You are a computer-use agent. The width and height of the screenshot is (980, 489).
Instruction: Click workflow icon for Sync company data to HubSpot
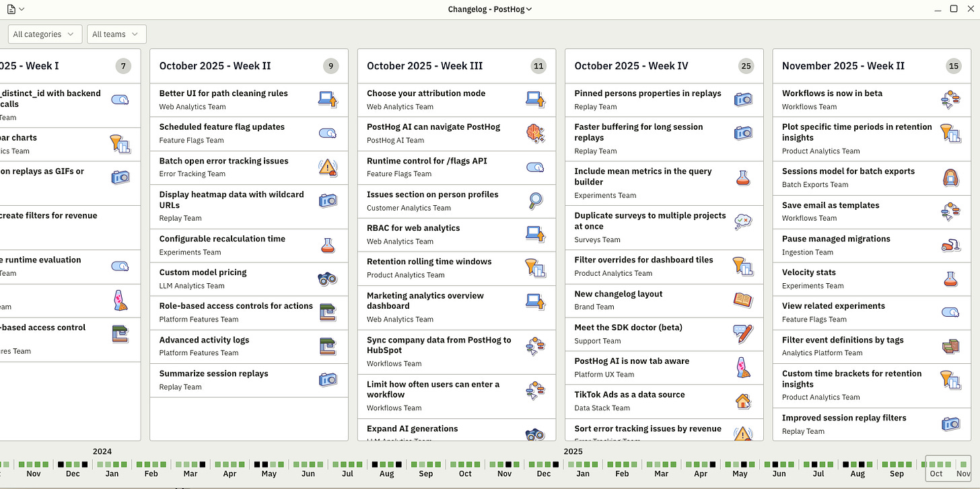pyautogui.click(x=535, y=346)
